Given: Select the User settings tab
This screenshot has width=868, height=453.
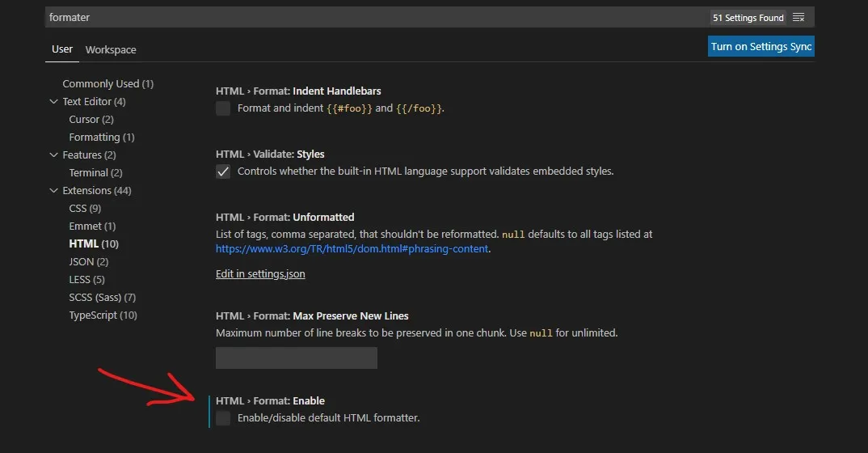Looking at the screenshot, I should [x=62, y=49].
